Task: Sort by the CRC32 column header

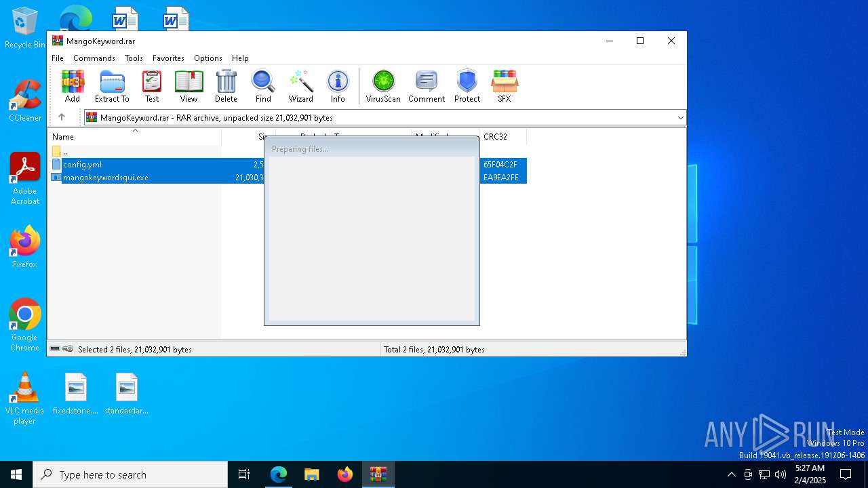Action: point(502,137)
